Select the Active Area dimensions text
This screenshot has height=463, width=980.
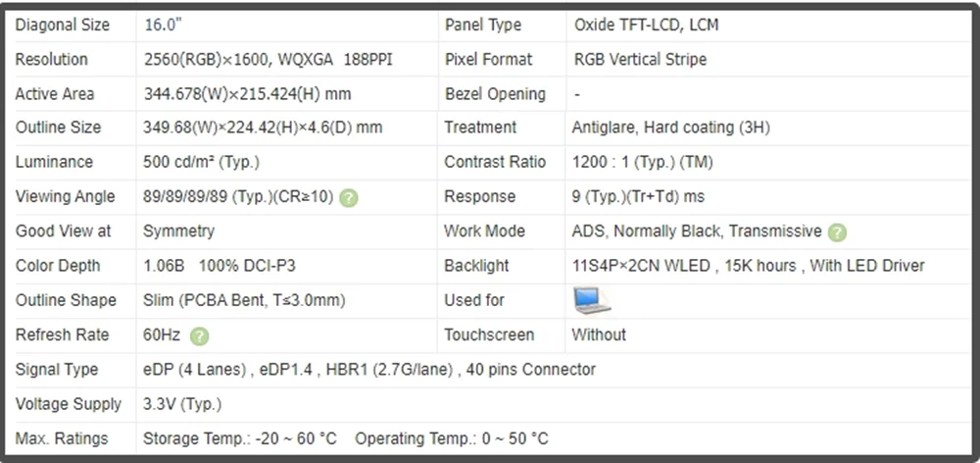[248, 94]
